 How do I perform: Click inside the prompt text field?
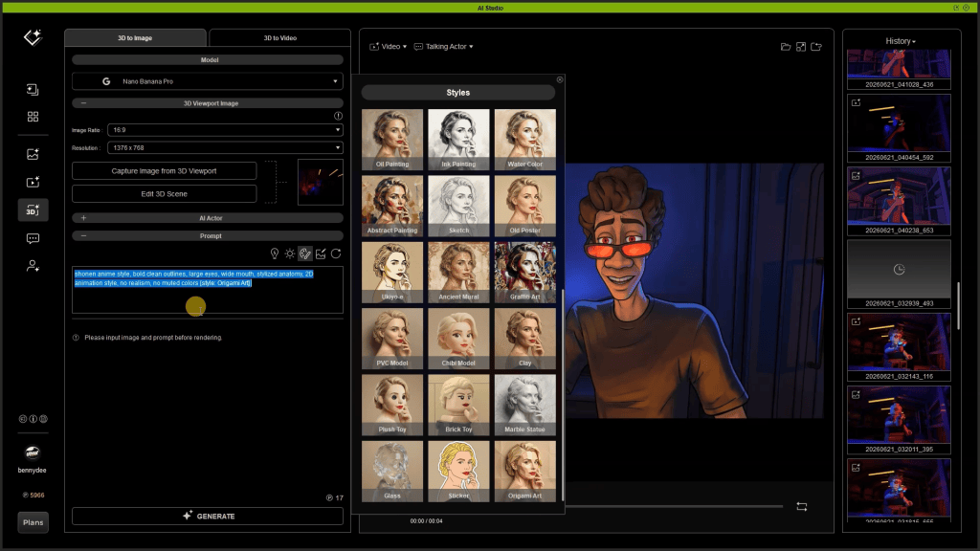(x=208, y=290)
